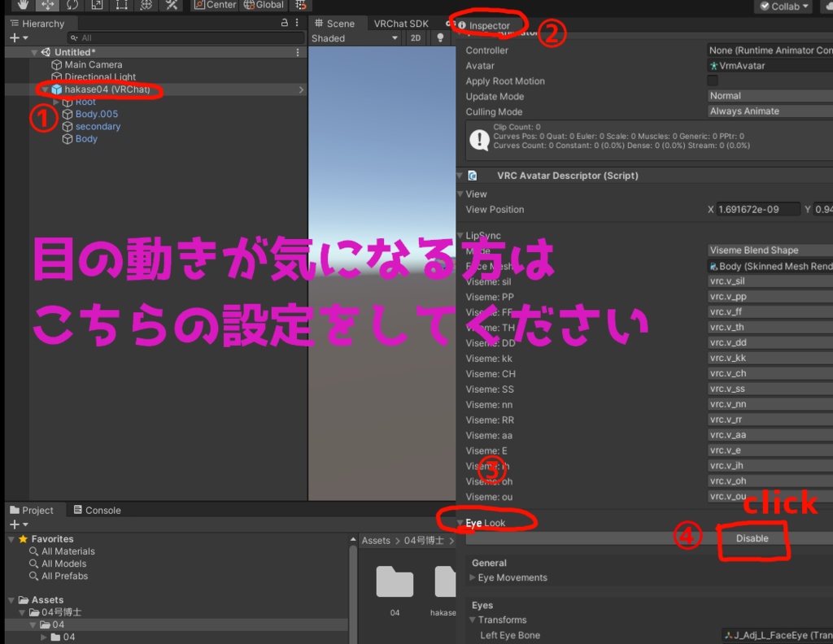Screen dimensions: 833x644
Task: Enable 2D mode in the Scene view
Action: click(x=416, y=37)
